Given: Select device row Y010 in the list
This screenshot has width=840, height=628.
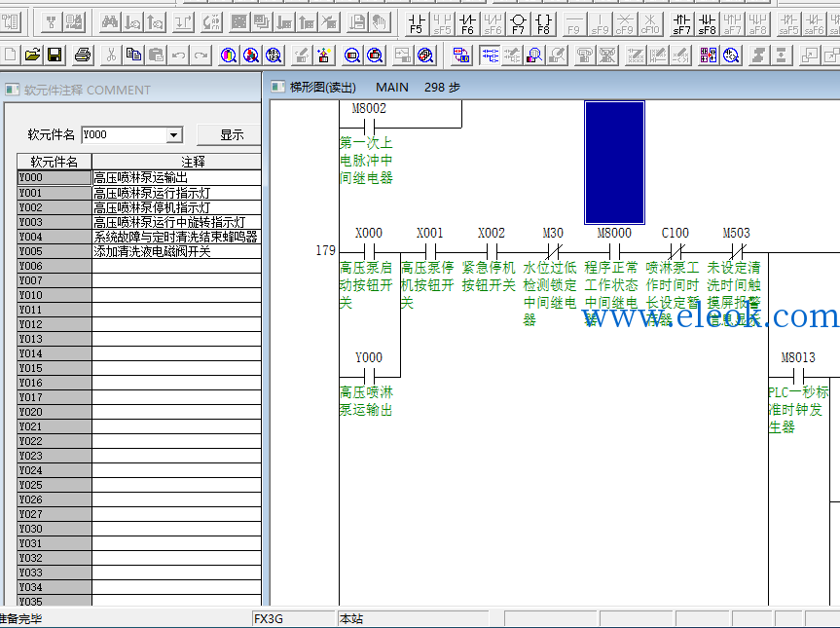Looking at the screenshot, I should click(55, 295).
